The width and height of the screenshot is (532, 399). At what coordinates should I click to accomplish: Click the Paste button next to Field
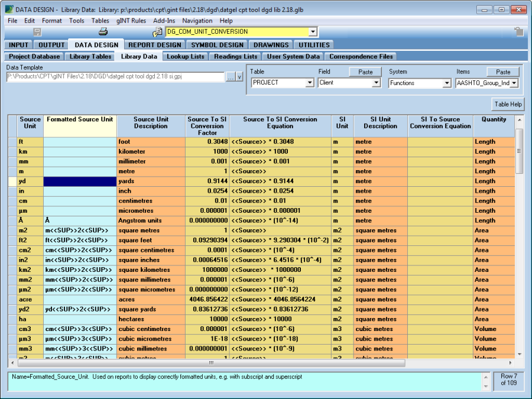tap(365, 72)
